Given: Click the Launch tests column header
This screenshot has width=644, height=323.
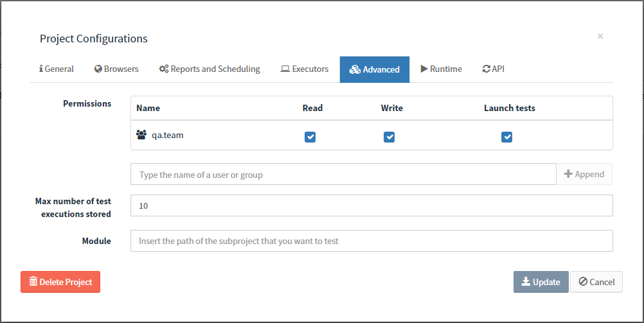Looking at the screenshot, I should pyautogui.click(x=509, y=108).
